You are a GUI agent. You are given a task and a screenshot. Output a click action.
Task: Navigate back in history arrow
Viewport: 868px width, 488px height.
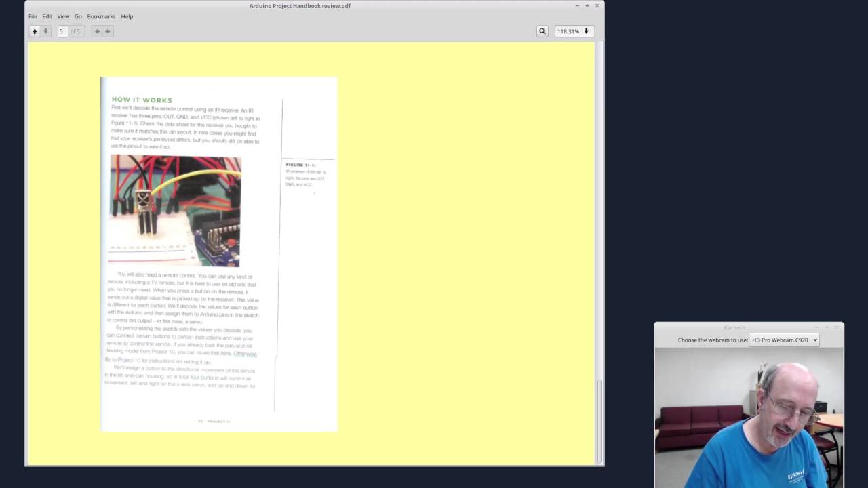(x=97, y=31)
